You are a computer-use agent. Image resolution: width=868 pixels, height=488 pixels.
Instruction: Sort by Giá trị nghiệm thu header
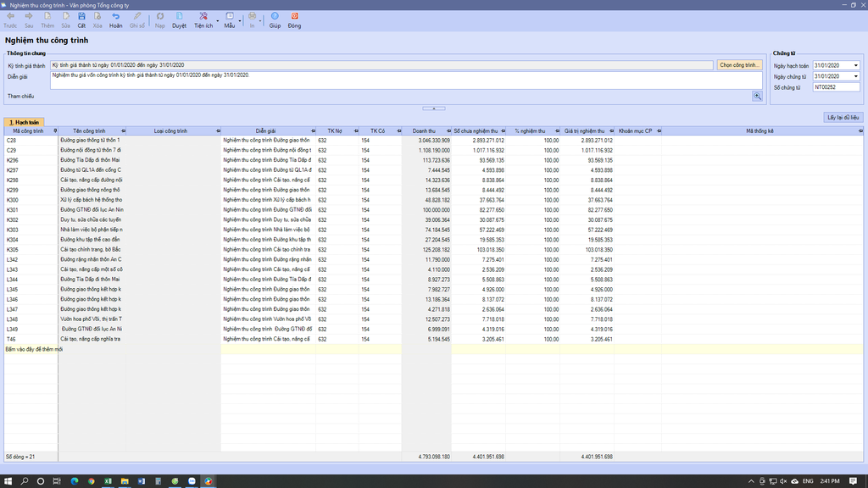coord(584,131)
